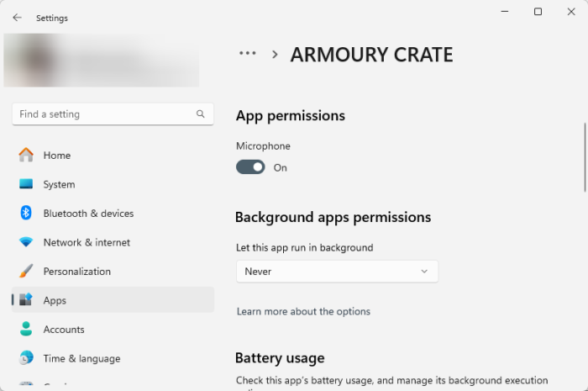Click the Personalization paintbrush icon

26,272
